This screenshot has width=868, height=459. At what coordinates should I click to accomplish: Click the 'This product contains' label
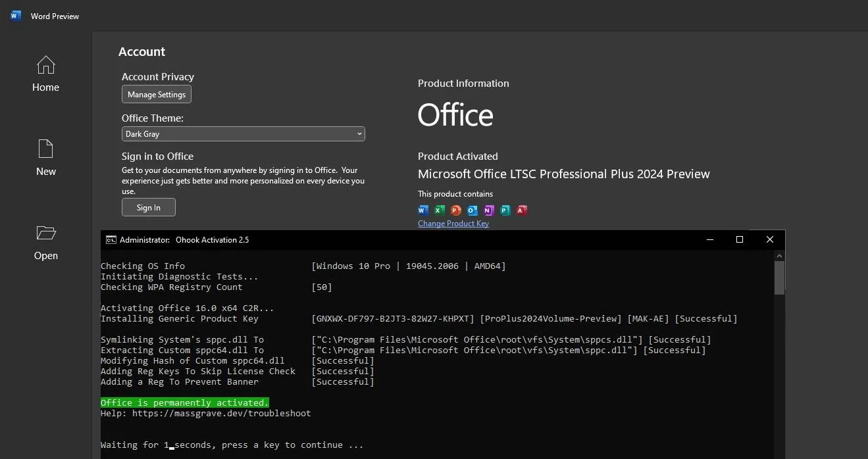[x=455, y=194]
